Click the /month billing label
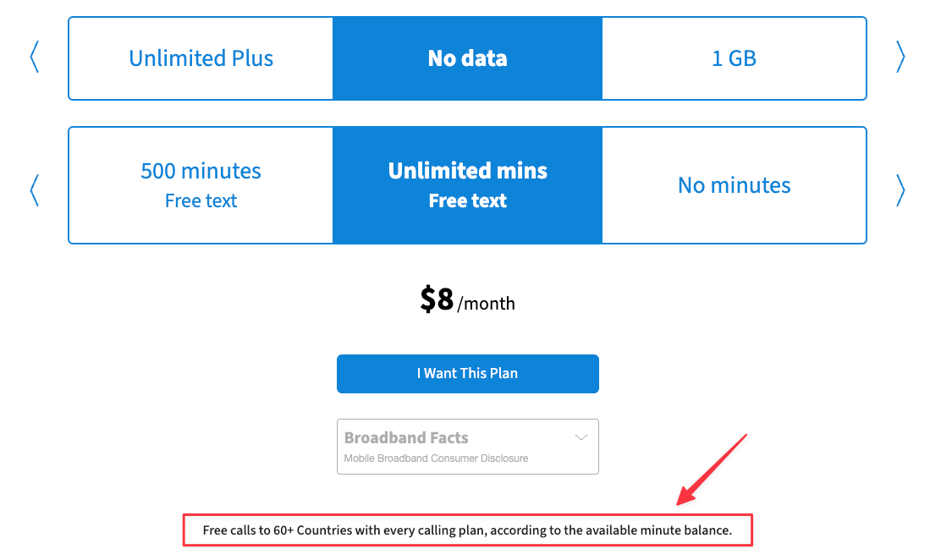Viewport: 952px width, 560px height. (487, 303)
